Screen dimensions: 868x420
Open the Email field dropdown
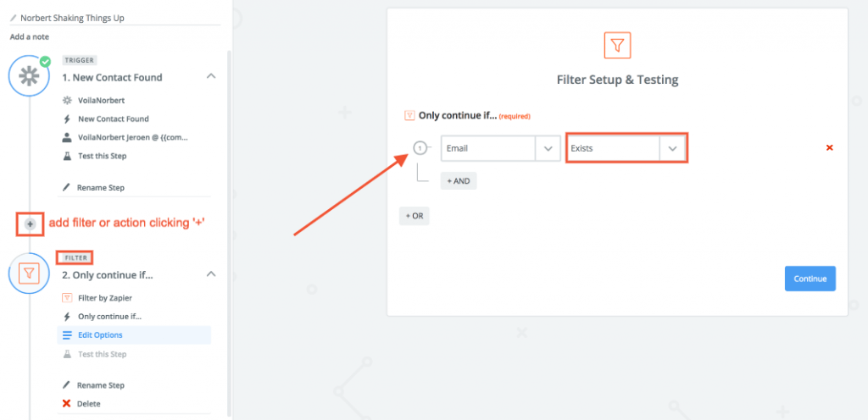point(548,148)
